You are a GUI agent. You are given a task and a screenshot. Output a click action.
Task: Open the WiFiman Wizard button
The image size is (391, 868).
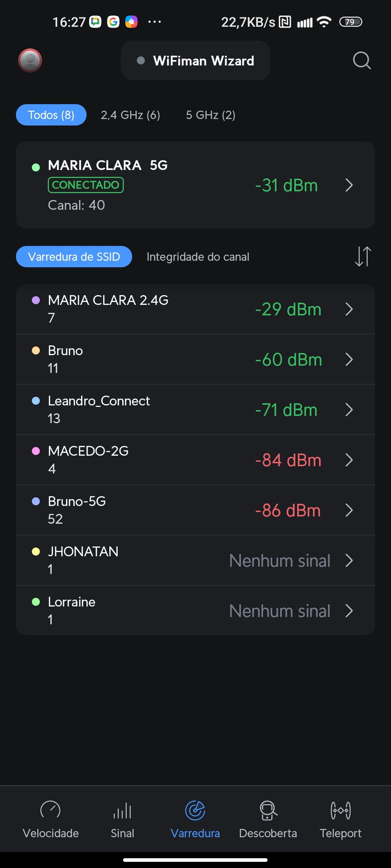[195, 61]
